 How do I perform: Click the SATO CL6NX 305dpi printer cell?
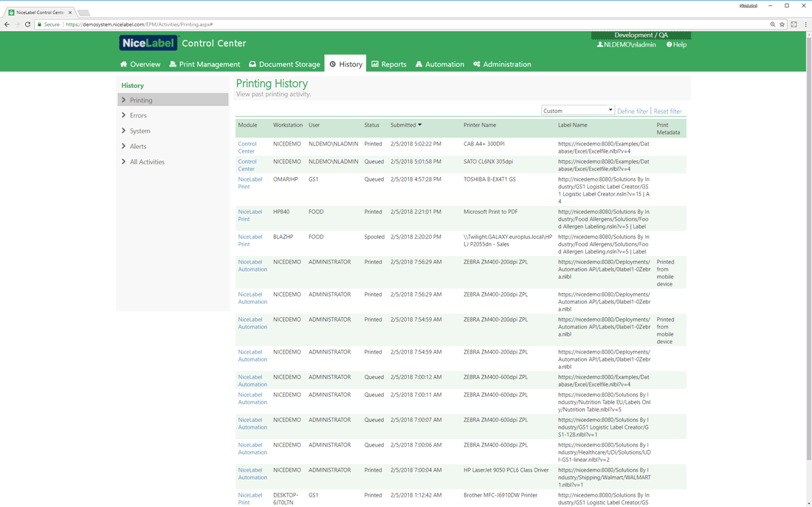pyautogui.click(x=489, y=162)
